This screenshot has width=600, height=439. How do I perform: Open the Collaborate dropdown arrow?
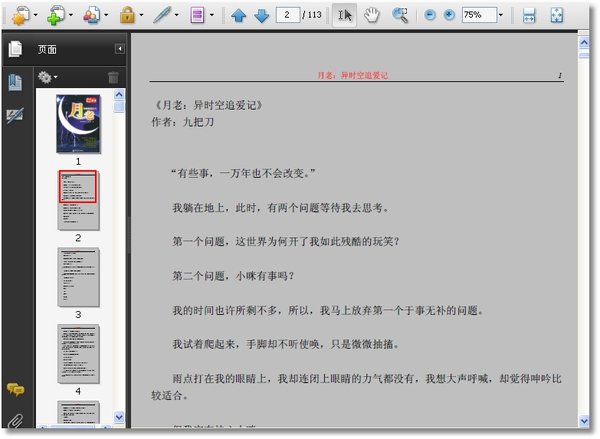coord(106,16)
